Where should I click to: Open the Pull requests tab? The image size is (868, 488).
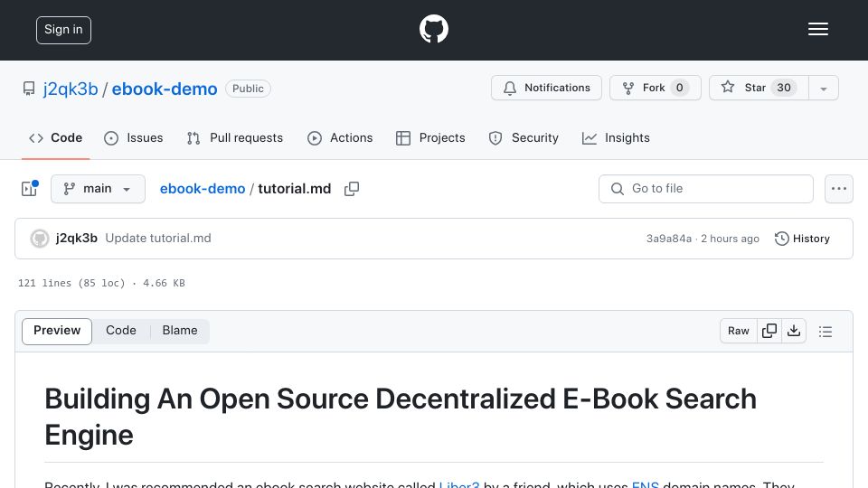point(235,137)
